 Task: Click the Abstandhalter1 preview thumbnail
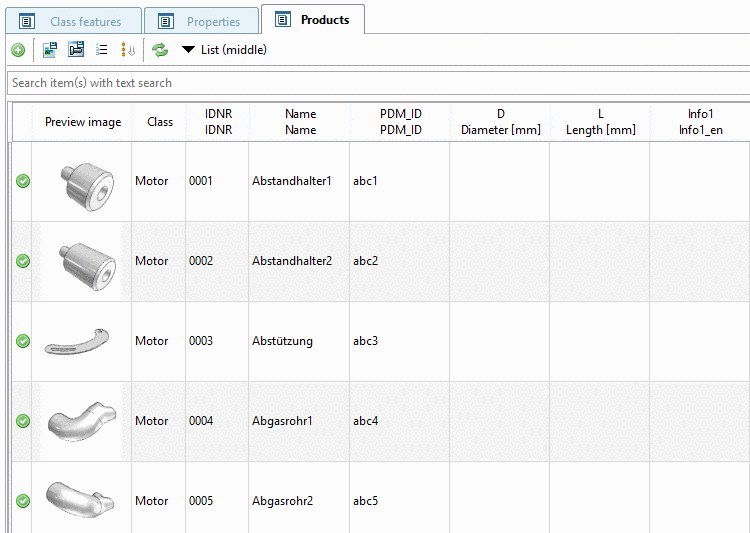[88, 187]
